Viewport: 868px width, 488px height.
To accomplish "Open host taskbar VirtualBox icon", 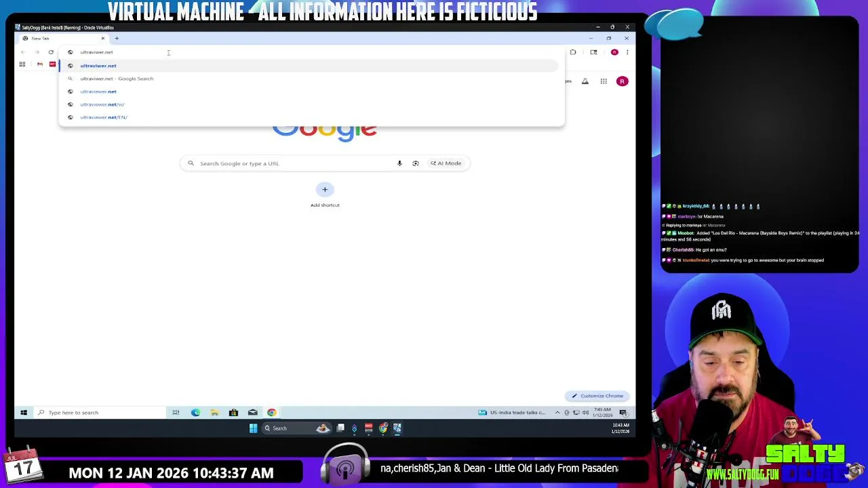I will [397, 428].
